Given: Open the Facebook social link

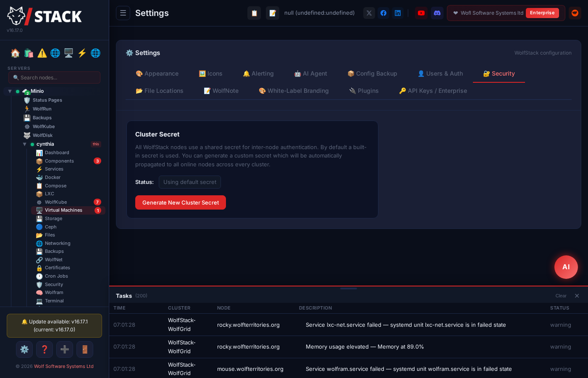Looking at the screenshot, I should (383, 13).
